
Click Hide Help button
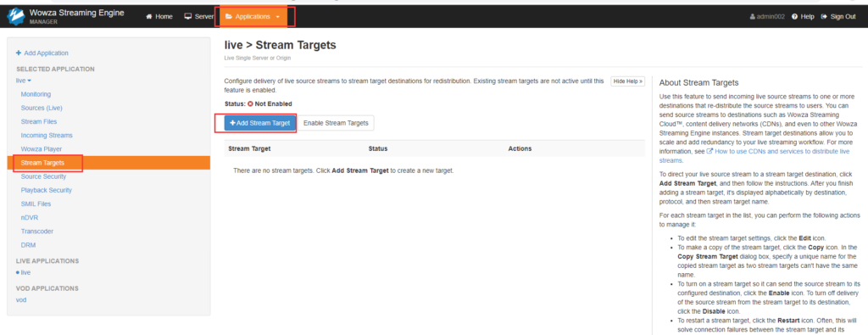[628, 81]
